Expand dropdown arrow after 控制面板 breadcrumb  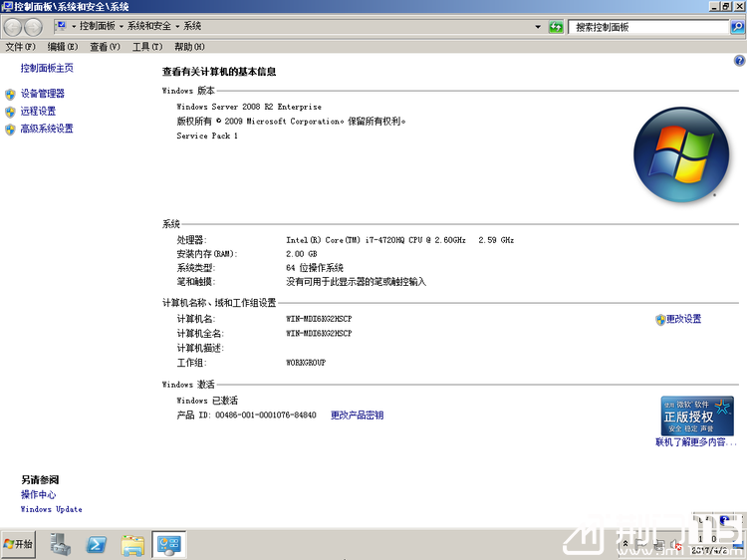click(121, 26)
